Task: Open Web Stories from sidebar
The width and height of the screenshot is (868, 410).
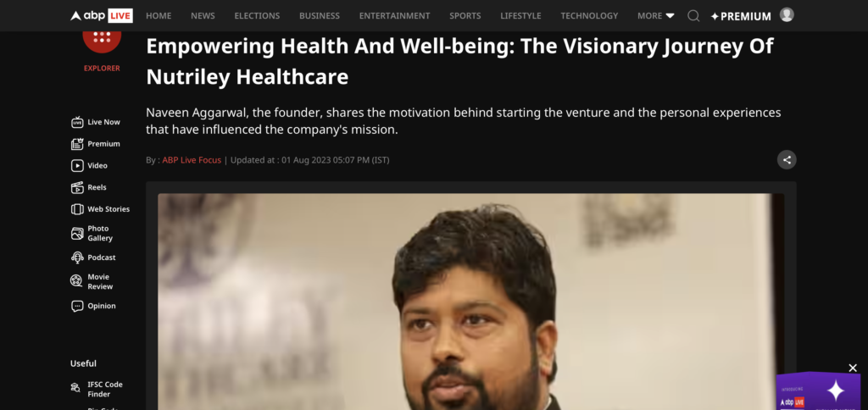Action: [100, 209]
